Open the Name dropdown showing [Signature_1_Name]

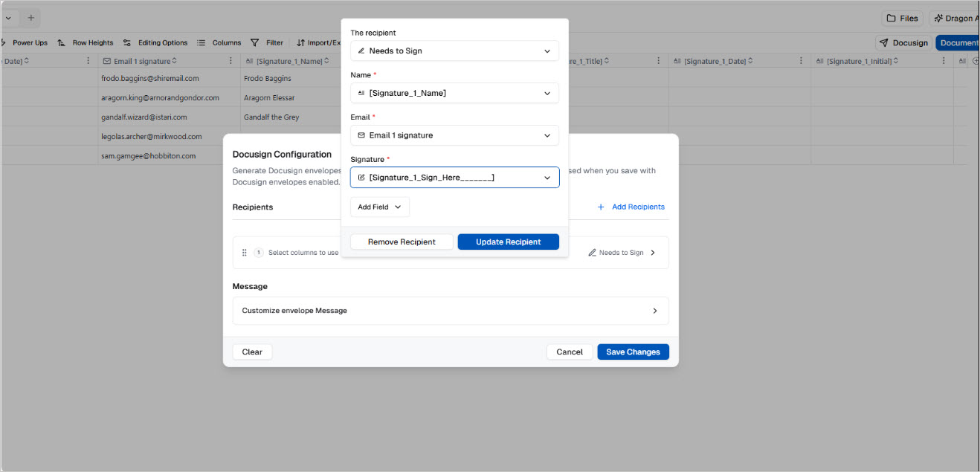click(454, 93)
